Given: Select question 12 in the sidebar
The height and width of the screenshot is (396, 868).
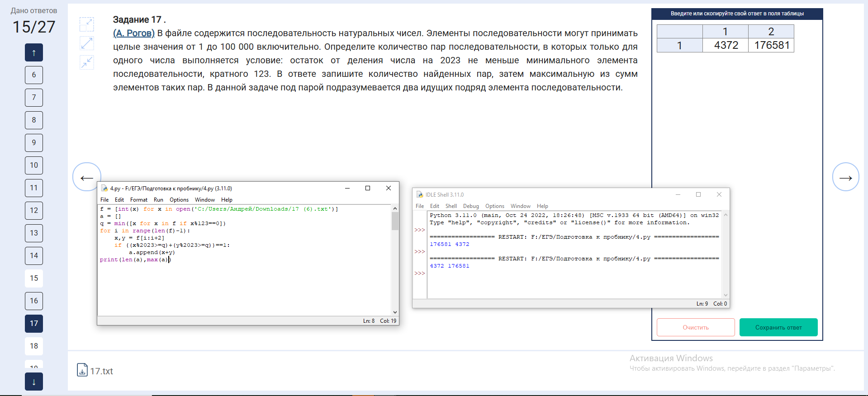Looking at the screenshot, I should [x=34, y=210].
